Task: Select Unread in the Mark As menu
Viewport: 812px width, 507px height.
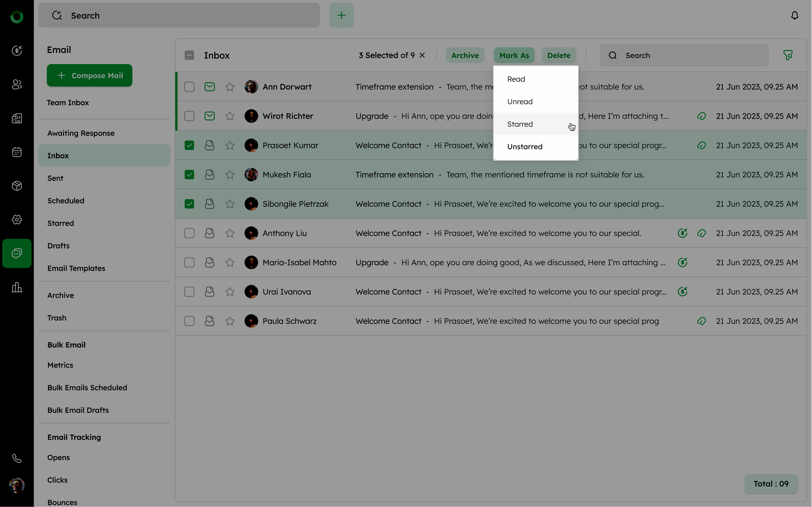Action: coord(520,102)
